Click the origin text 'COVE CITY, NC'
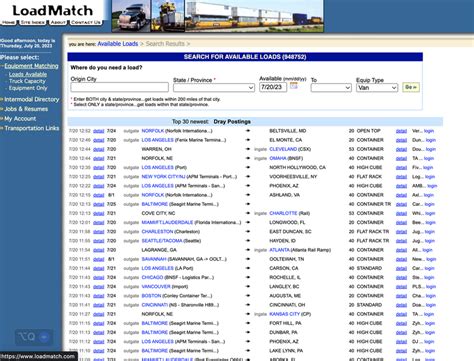 tap(158, 213)
